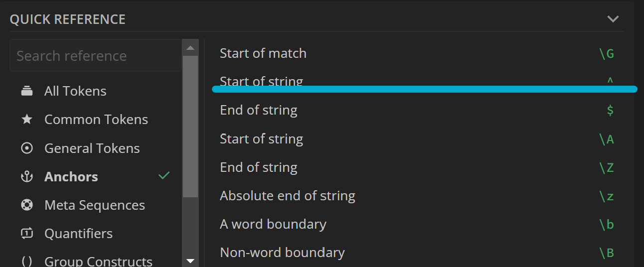Viewport: 644px width, 267px height.
Task: Click the Meta Sequences lifebuoy icon
Action: 27,205
